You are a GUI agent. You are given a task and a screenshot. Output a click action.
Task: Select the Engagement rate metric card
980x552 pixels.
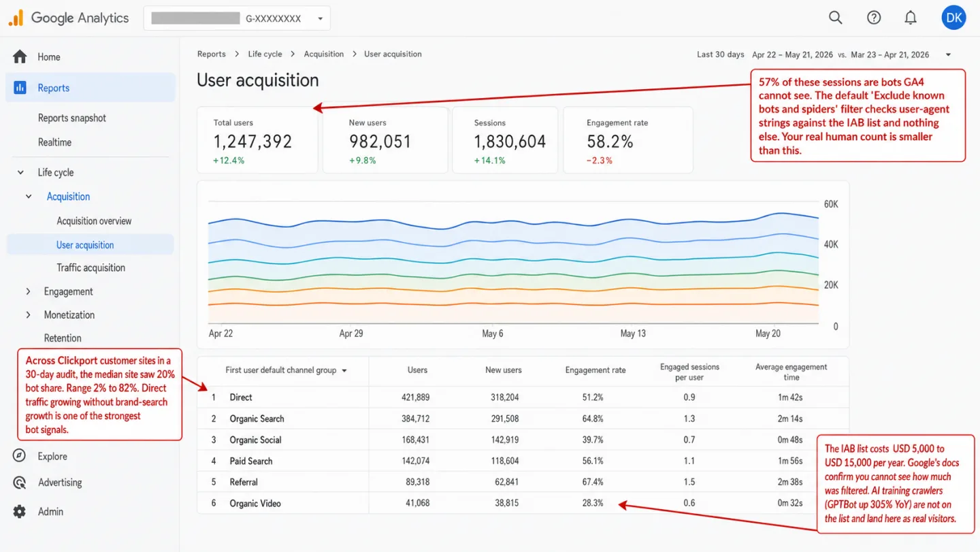click(628, 140)
